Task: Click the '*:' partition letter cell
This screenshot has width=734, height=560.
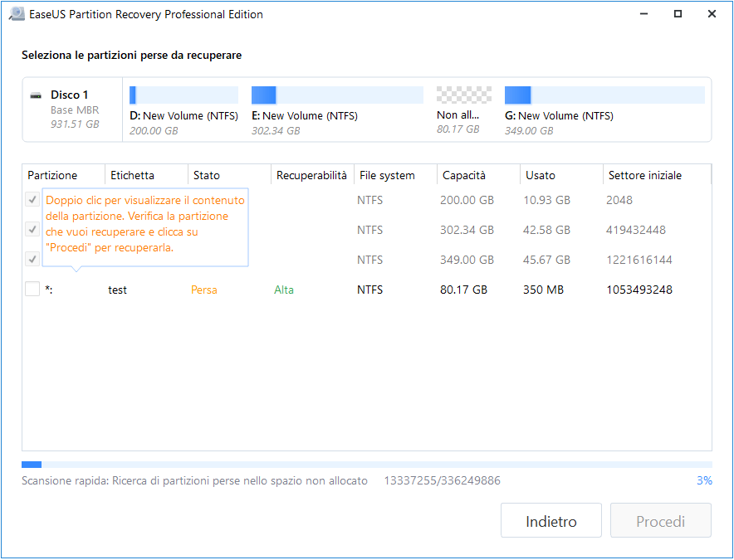Action: pos(49,290)
